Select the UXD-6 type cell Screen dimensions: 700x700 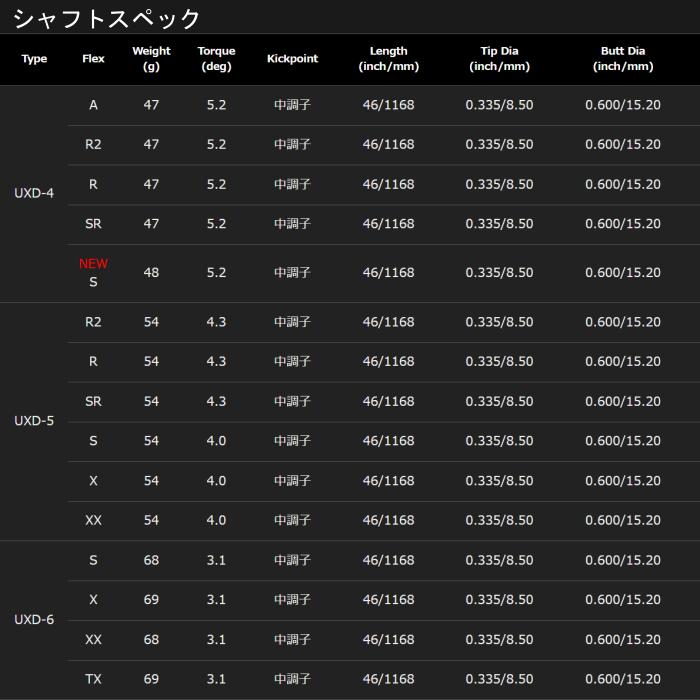point(34,619)
